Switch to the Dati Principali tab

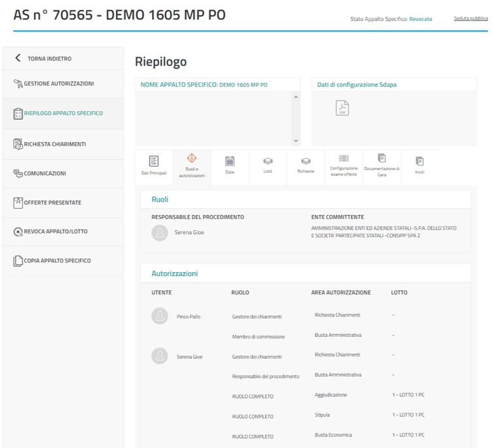154,166
